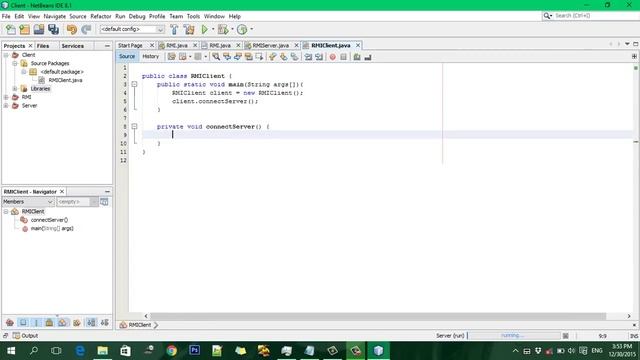640x360 pixels.
Task: Collapse the connectServer method code fold
Action: 134,127
